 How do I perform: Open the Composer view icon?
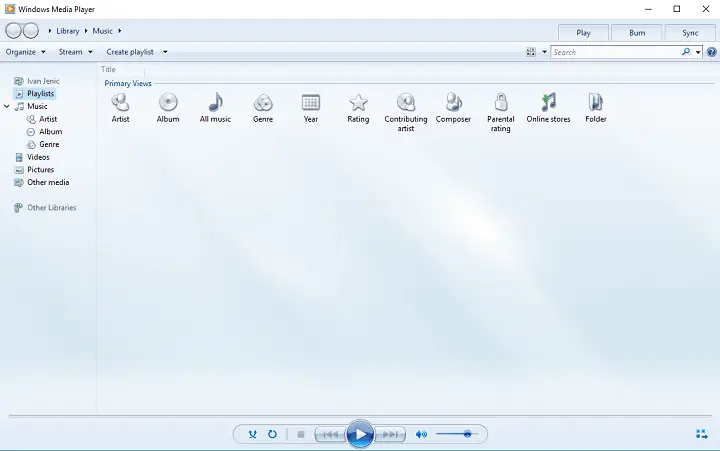coord(453,102)
